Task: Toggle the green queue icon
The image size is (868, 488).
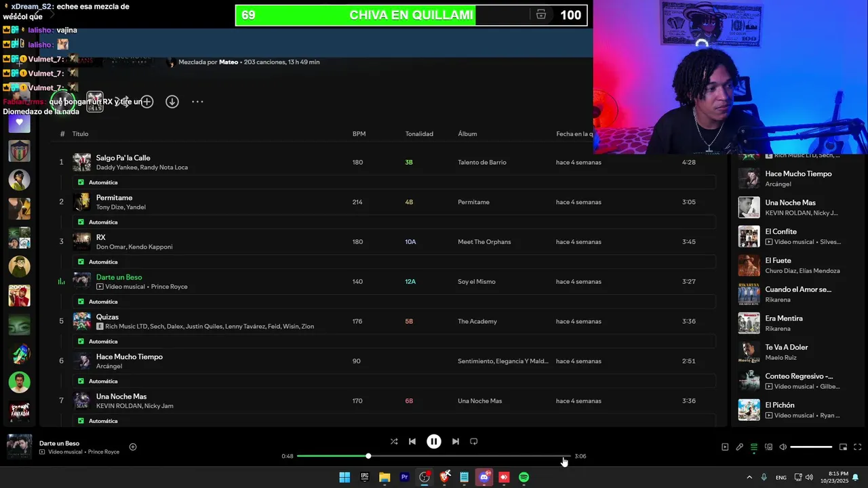Action: [754, 447]
